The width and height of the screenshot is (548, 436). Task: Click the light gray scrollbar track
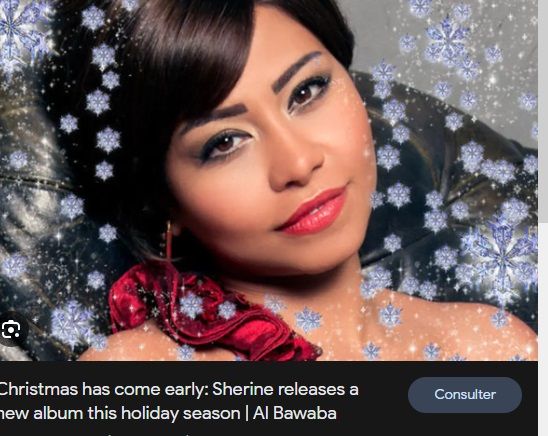click(543, 112)
